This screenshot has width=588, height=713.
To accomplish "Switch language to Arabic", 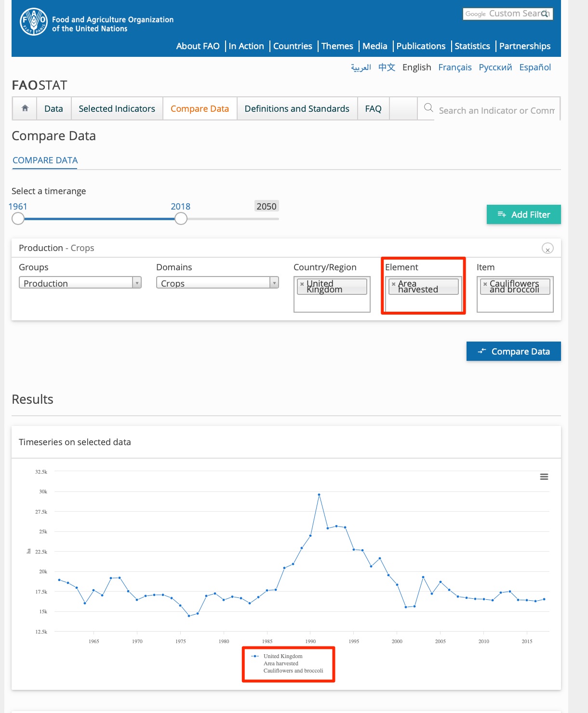I will (361, 67).
